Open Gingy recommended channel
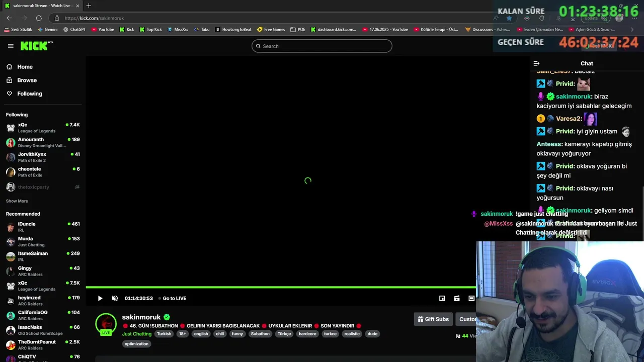The width and height of the screenshot is (644, 362). point(43,271)
